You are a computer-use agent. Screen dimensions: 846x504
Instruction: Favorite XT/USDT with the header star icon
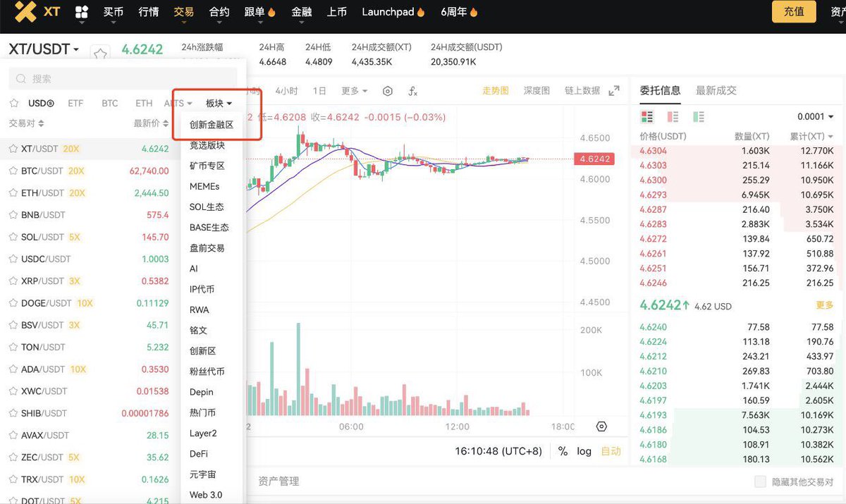tap(100, 53)
